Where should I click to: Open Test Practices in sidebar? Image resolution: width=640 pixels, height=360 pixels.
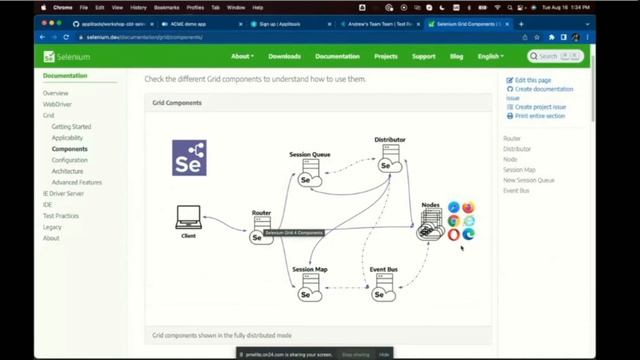pyautogui.click(x=61, y=216)
